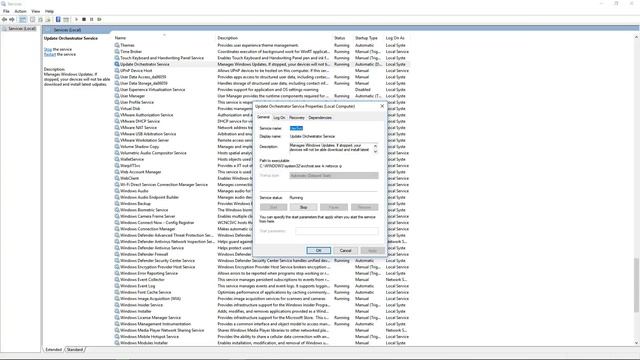This screenshot has height=360, width=640.
Task: Click the gear icon beside UPnP Device Host
Action: tap(117, 71)
